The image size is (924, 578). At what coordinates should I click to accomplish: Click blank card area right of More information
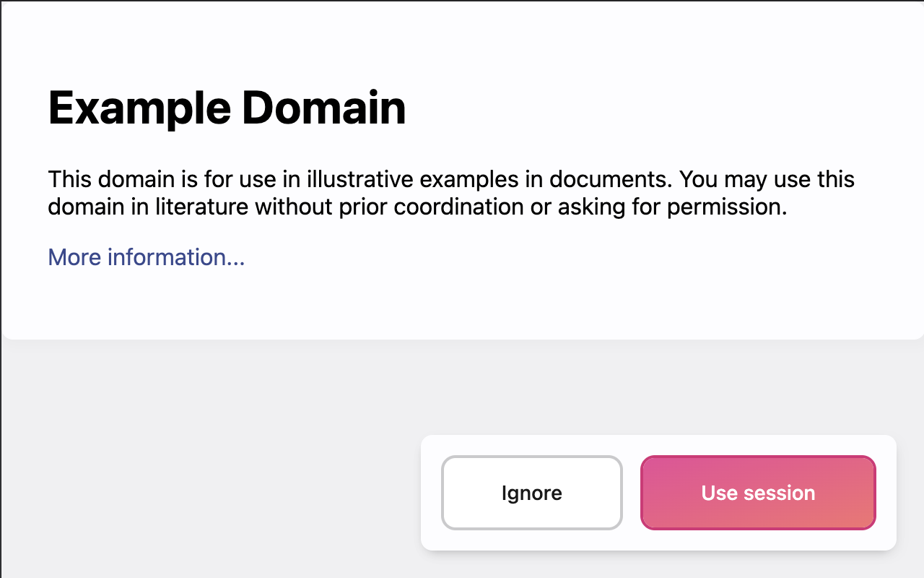(x=541, y=257)
